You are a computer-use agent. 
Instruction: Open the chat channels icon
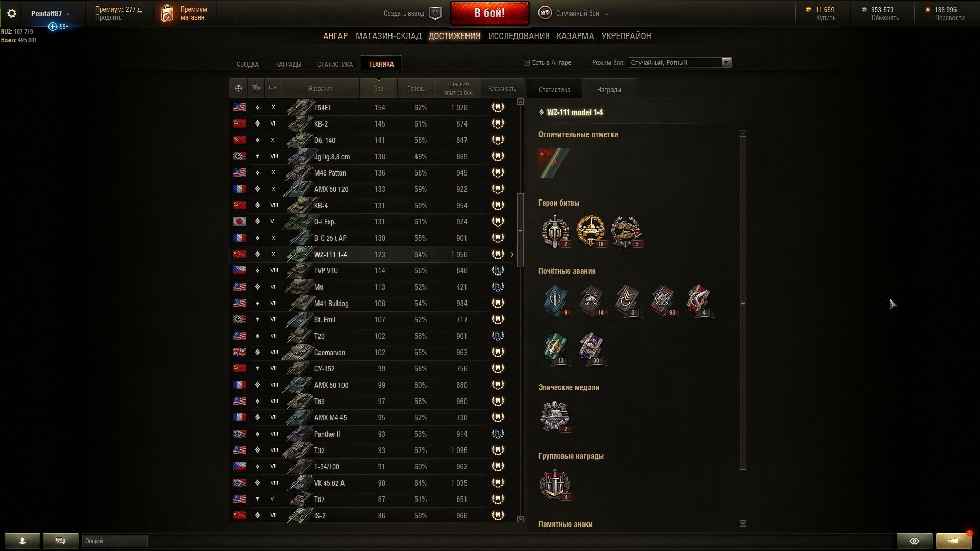[61, 541]
